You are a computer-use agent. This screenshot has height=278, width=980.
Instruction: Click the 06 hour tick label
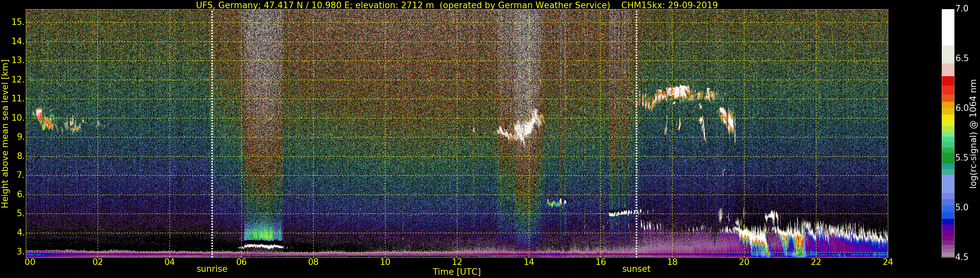point(241,262)
